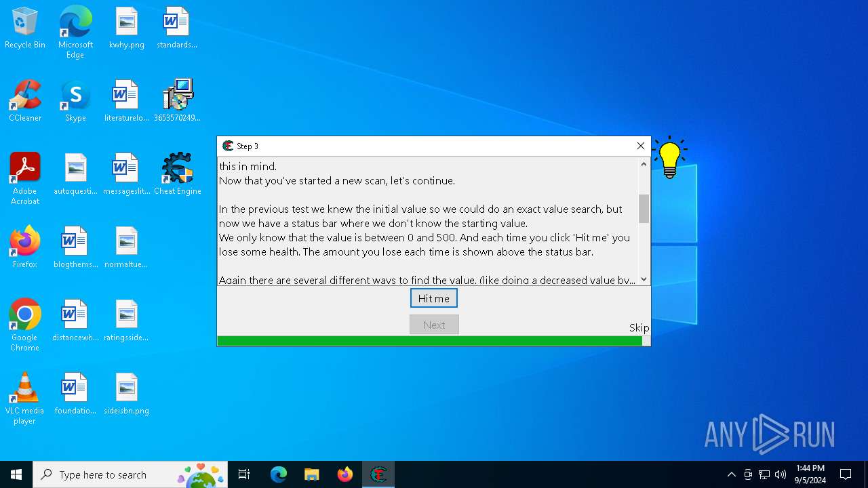Open Firefox from the taskbar

(345, 474)
